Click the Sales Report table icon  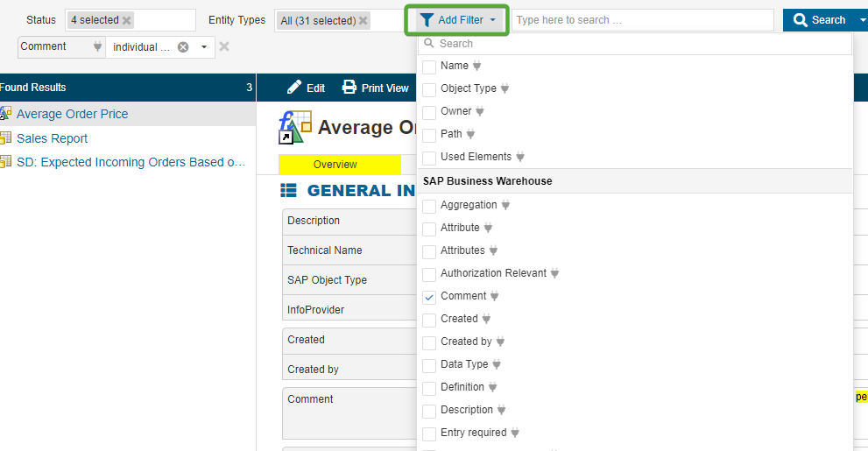coord(5,138)
